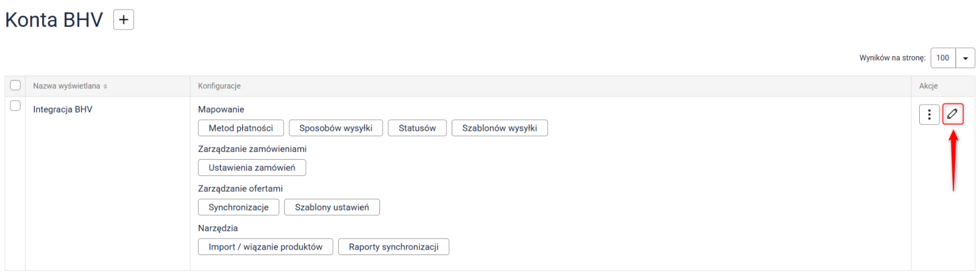This screenshot has width=980, height=276.
Task: Open Szablony ustawień templates
Action: 332,207
